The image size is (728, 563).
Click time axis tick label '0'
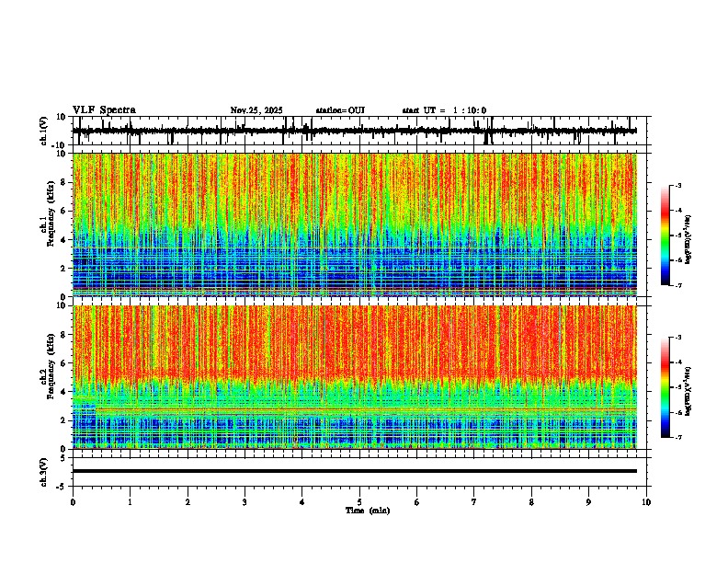pyautogui.click(x=73, y=502)
